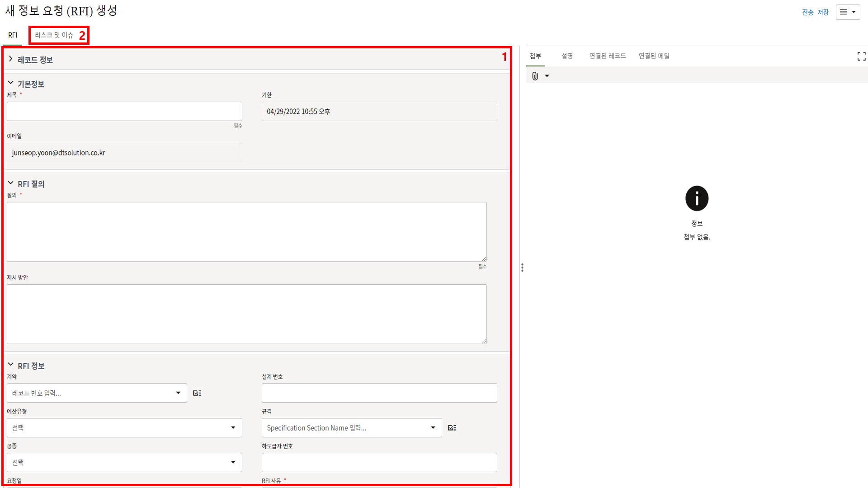Expand the 레코드 정보 section
The image size is (868, 488).
pyautogui.click(x=11, y=59)
